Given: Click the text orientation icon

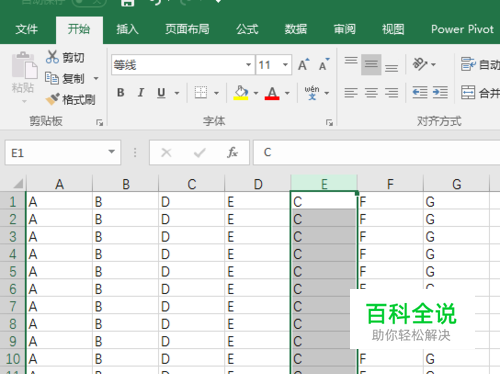Looking at the screenshot, I should [x=420, y=64].
